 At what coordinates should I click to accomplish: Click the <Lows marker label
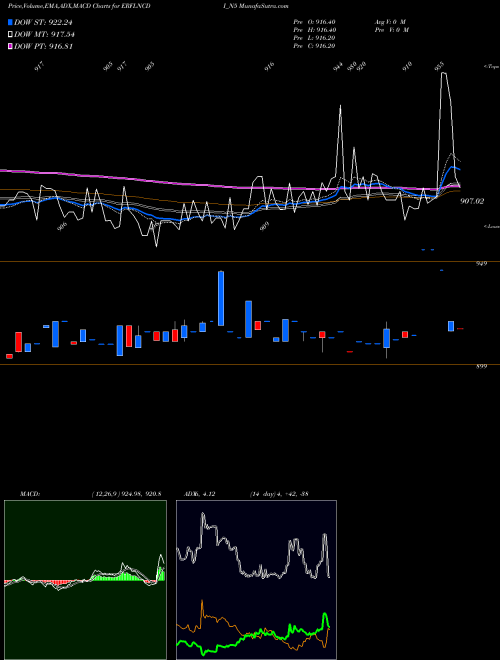(491, 226)
